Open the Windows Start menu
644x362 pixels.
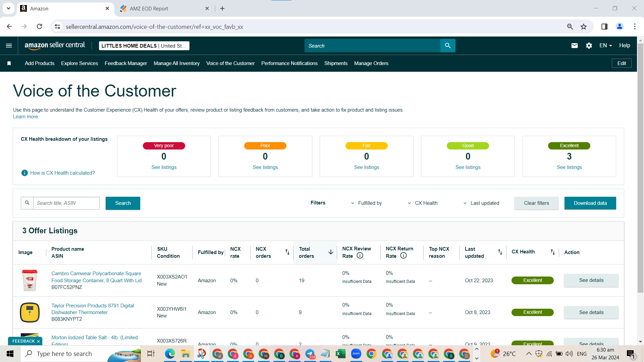10,354
